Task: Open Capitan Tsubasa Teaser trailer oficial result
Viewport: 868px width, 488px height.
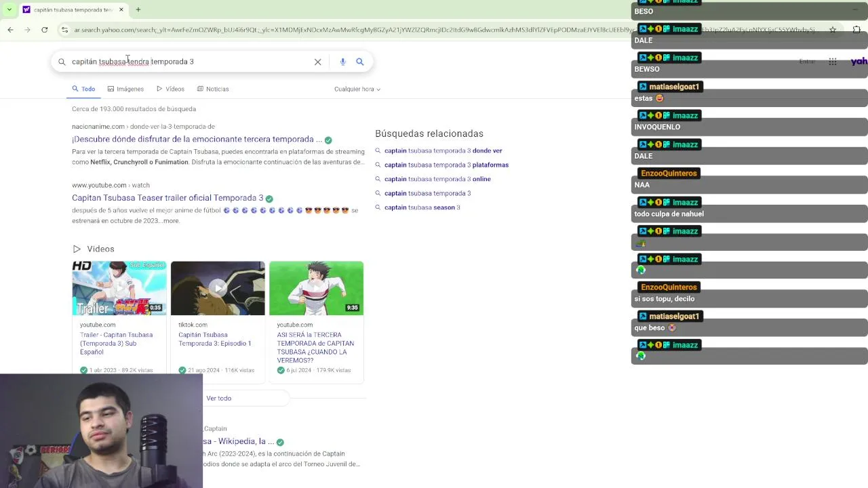Action: pos(167,198)
